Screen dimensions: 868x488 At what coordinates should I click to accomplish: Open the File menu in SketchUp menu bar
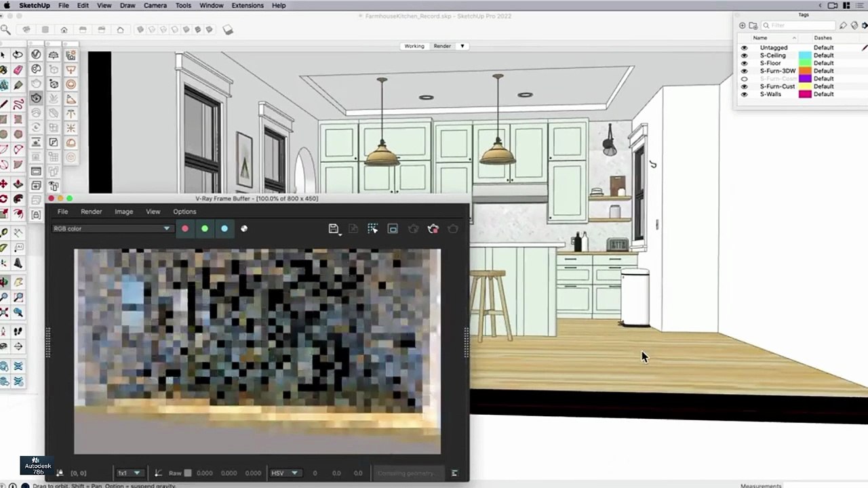point(63,5)
